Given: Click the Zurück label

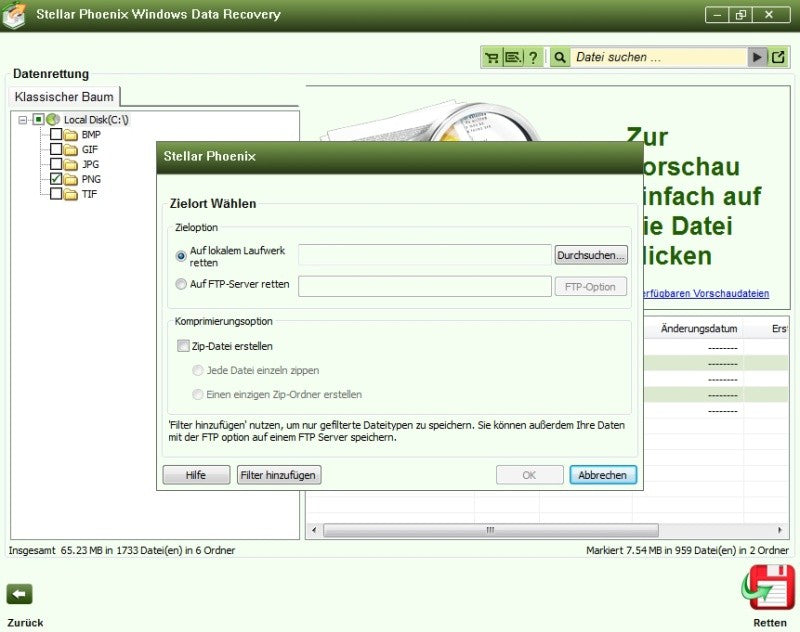Looking at the screenshot, I should pyautogui.click(x=25, y=623).
